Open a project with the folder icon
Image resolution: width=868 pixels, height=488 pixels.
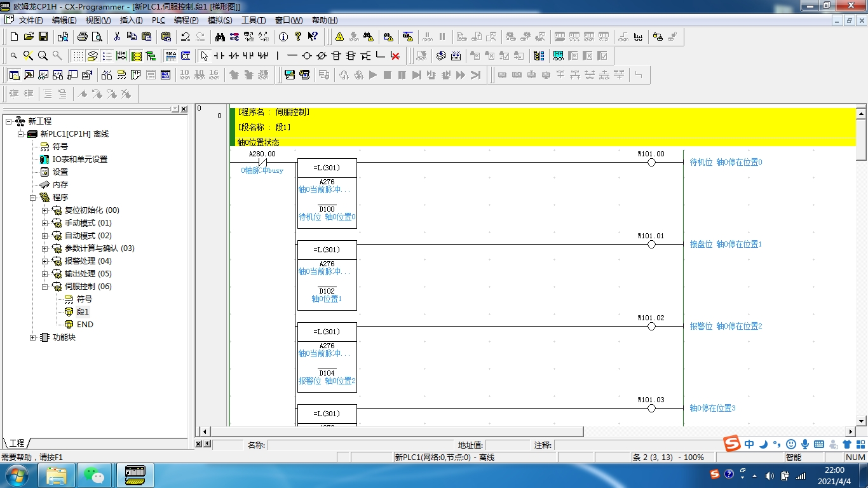point(29,37)
